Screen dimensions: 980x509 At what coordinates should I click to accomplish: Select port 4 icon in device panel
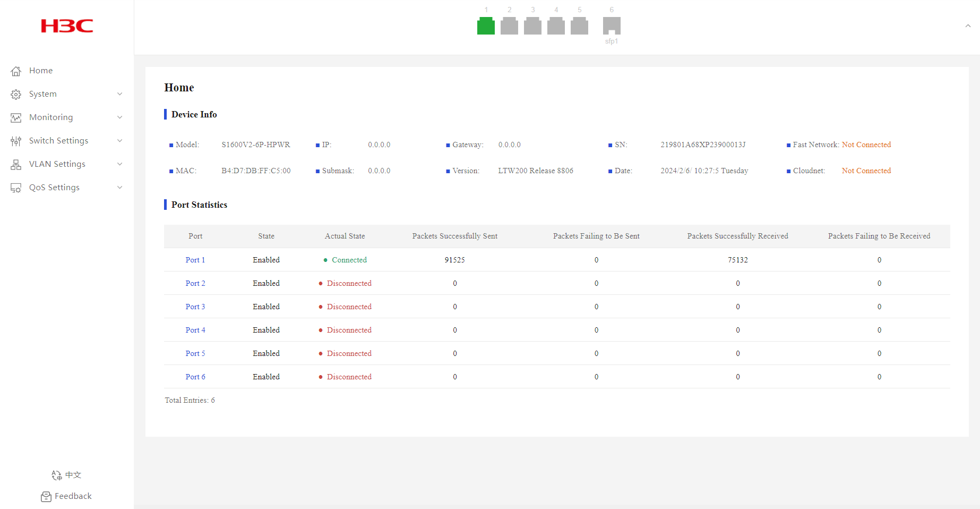(556, 26)
